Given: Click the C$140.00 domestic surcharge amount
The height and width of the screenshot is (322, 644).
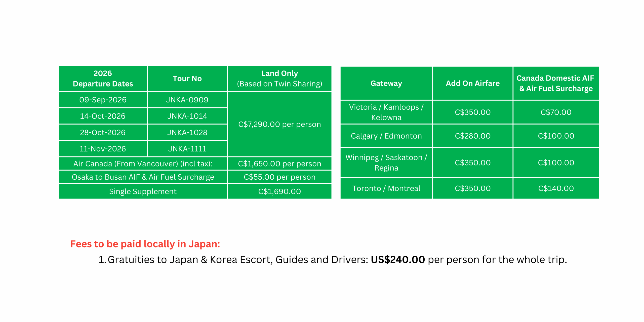Looking at the screenshot, I should coord(556,188).
